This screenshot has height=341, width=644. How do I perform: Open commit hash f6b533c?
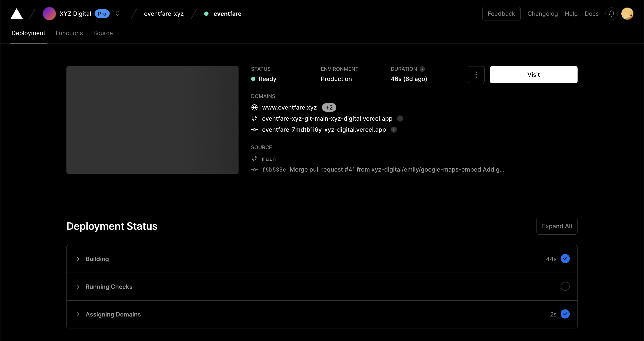click(x=274, y=170)
